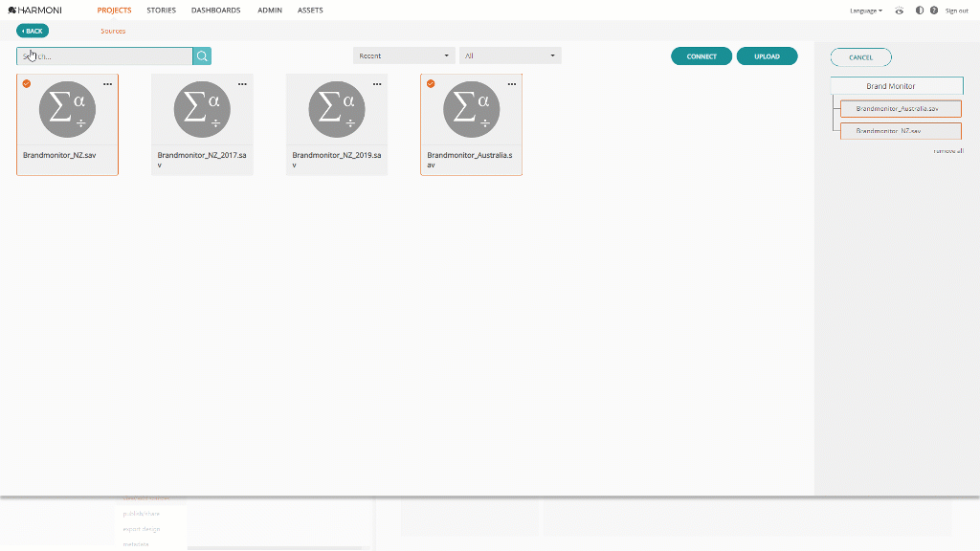The image size is (980, 551).
Task: Click the Cancel button
Action: (860, 57)
